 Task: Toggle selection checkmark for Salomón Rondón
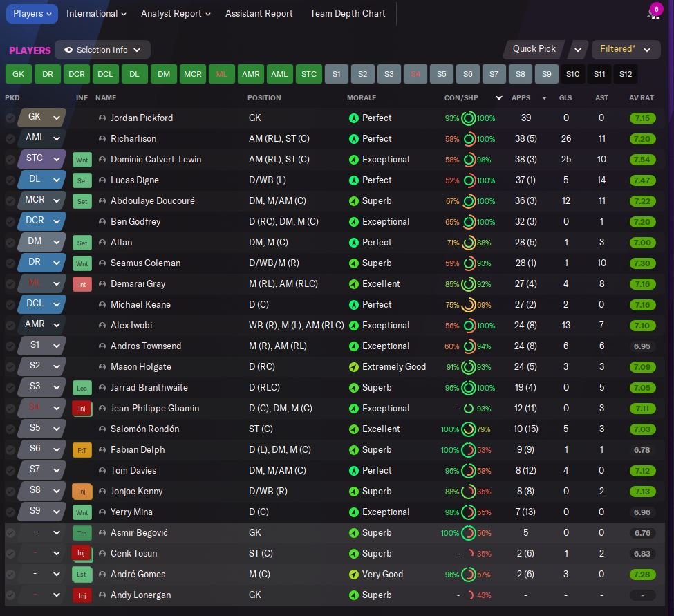click(10, 429)
